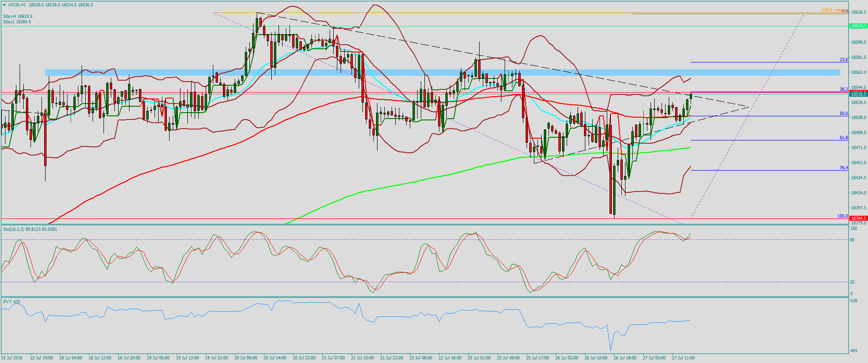Click the 15 Jul 19:00 time label
The width and height of the screenshot is (868, 363).
tap(41, 358)
